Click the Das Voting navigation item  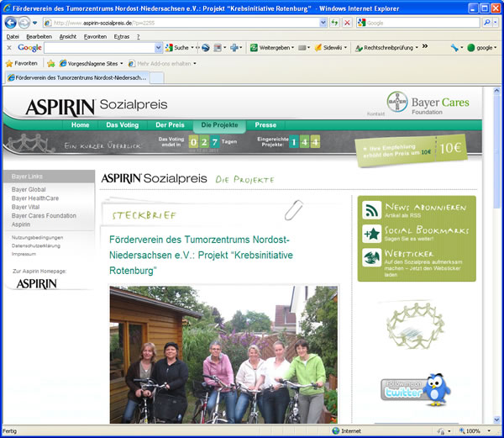123,124
